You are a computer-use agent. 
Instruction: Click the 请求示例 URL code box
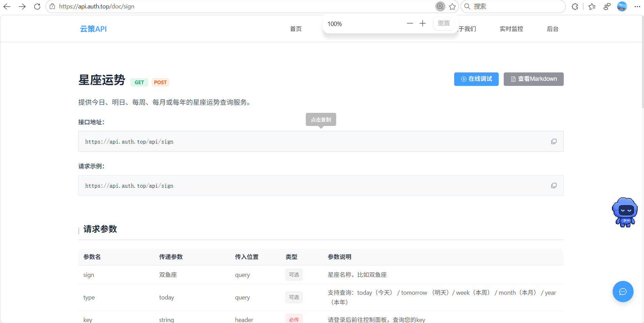coord(321,186)
